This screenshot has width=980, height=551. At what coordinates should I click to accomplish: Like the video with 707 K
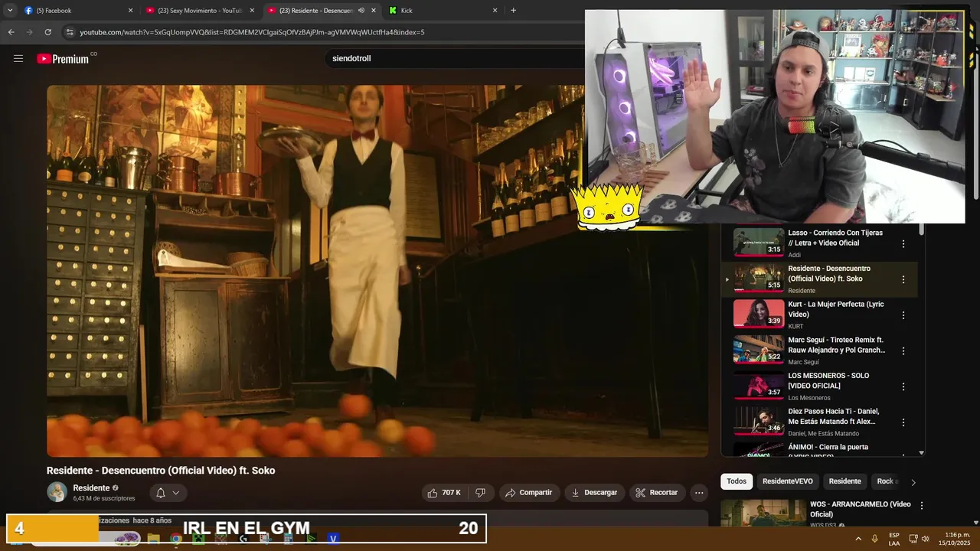pos(444,493)
